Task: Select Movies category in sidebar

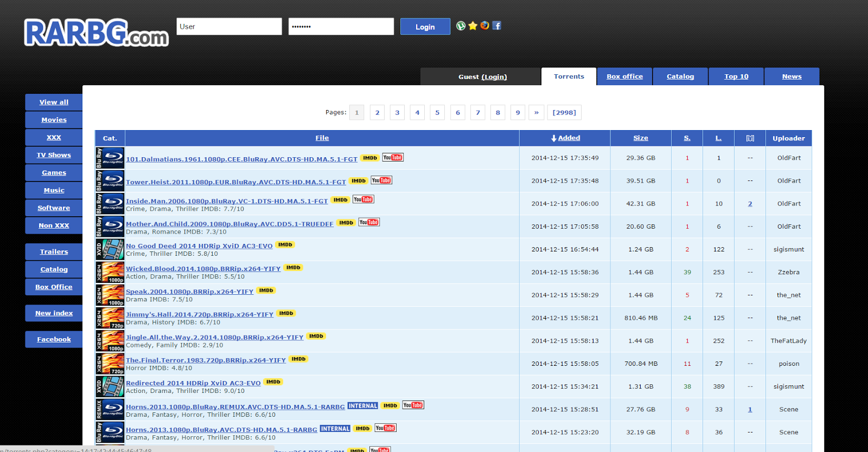Action: 54,120
